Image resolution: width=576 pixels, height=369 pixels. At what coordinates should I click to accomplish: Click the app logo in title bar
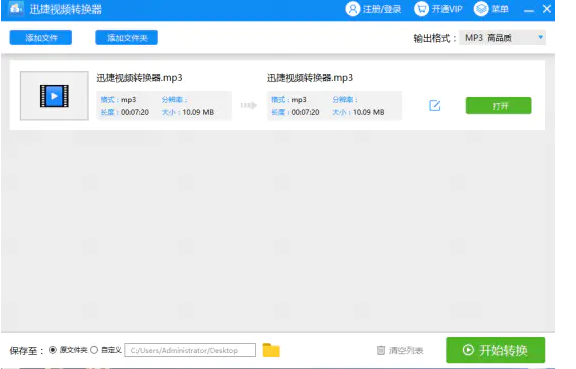(15, 8)
